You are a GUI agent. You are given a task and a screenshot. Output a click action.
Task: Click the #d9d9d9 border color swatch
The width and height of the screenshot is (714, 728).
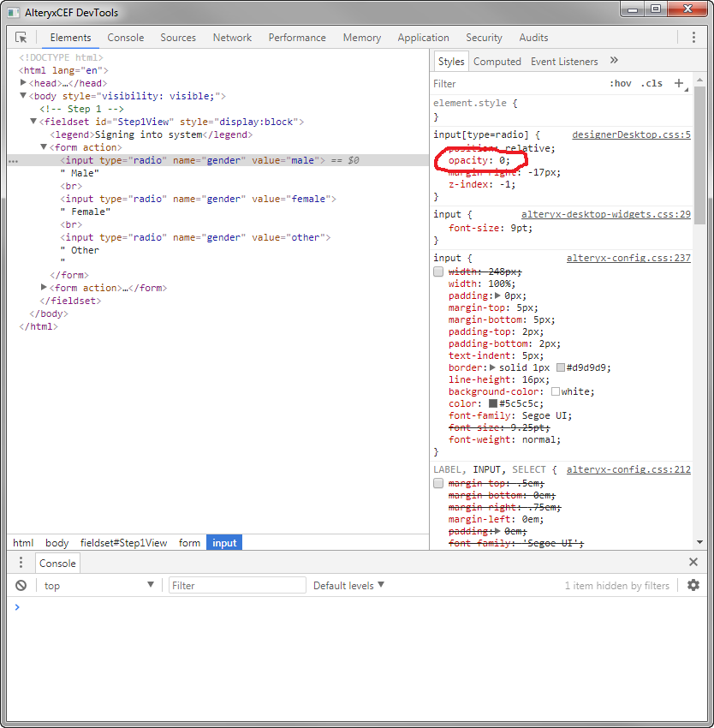point(561,367)
